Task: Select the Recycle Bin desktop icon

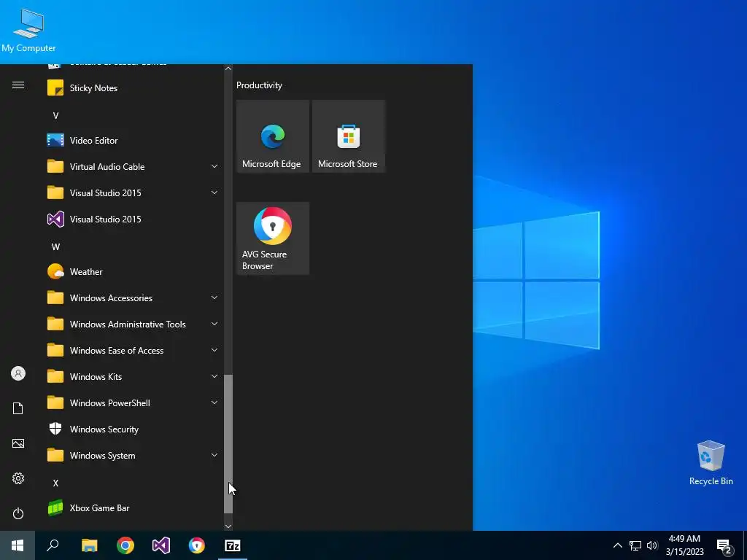Action: pyautogui.click(x=711, y=462)
